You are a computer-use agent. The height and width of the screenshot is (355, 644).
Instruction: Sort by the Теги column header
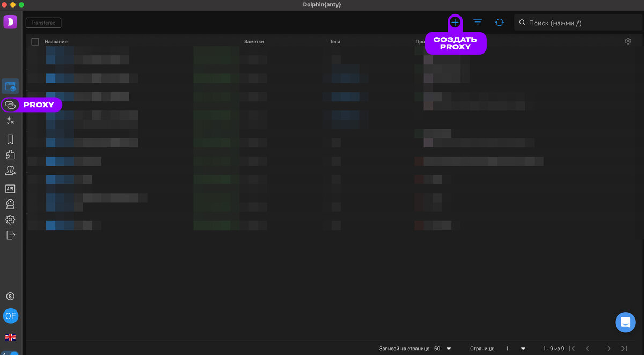[335, 41]
